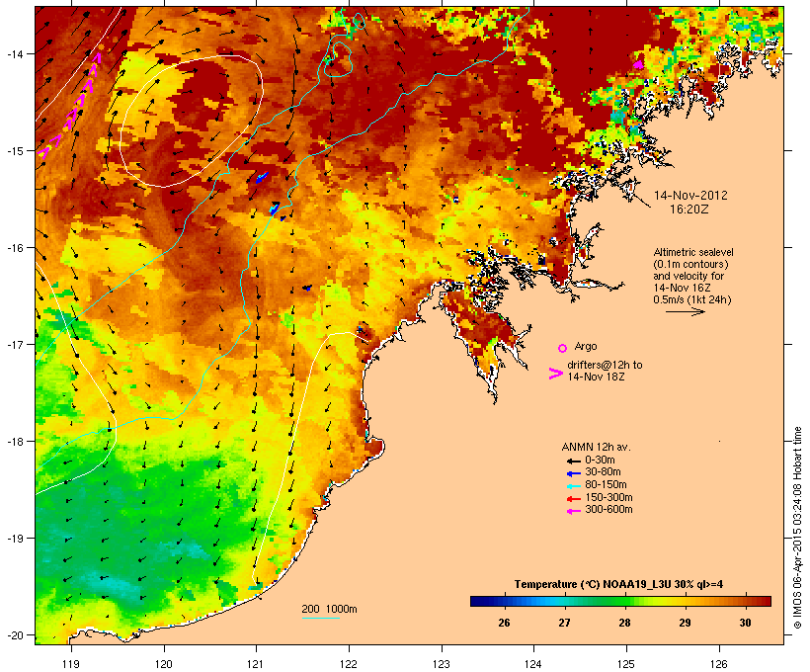This screenshot has width=810, height=672.
Task: Click the 126 longitude axis label
Action: coord(718,664)
